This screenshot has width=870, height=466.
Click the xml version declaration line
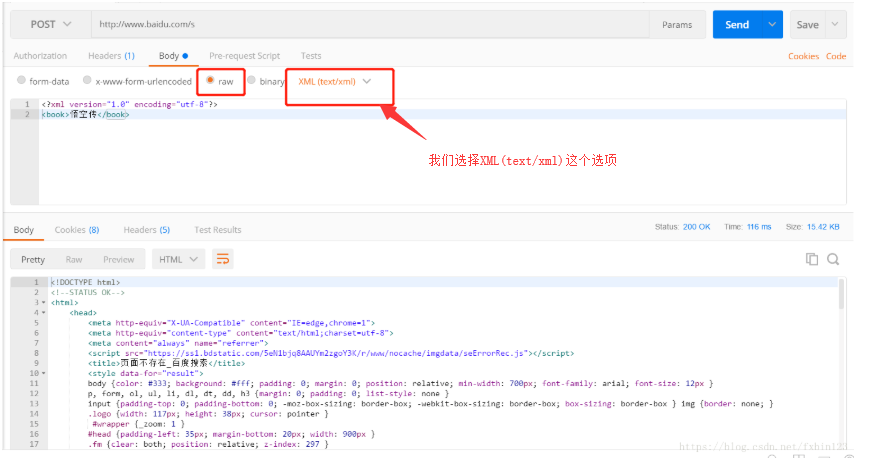tap(130, 104)
